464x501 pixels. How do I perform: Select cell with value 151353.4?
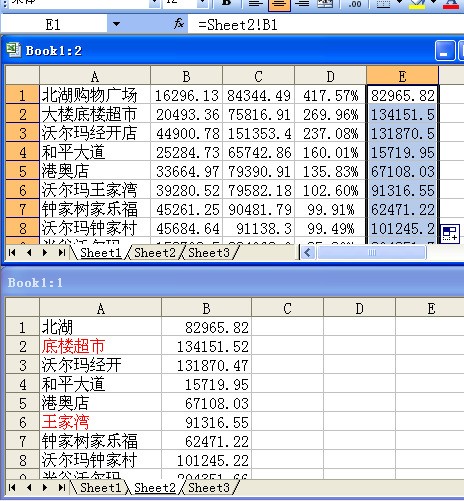click(259, 133)
